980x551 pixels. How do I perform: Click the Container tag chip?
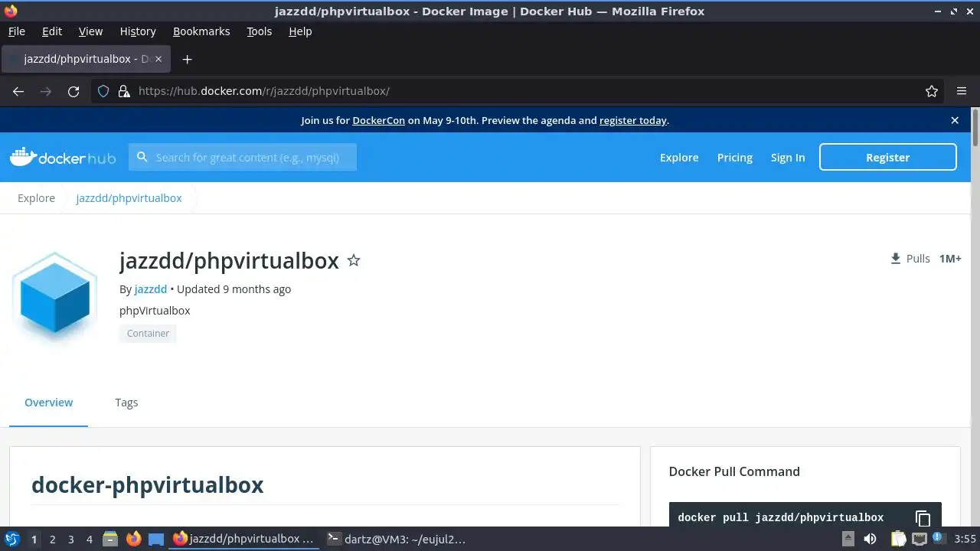148,334
